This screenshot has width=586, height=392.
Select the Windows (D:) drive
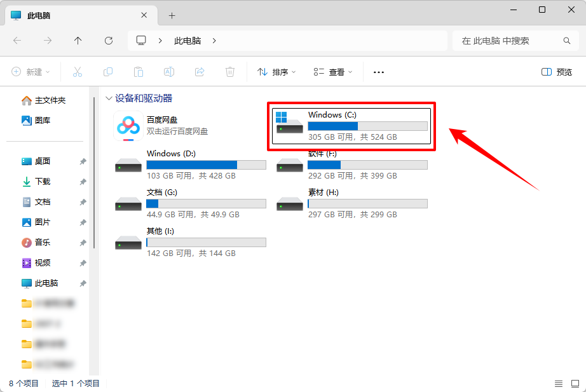coord(191,165)
